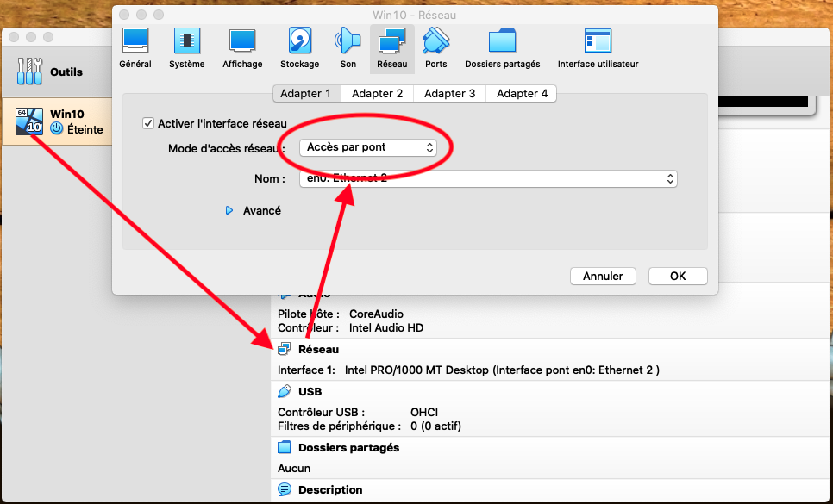Select the Son speaker icon
Screen dimensions: 833x504
point(348,41)
